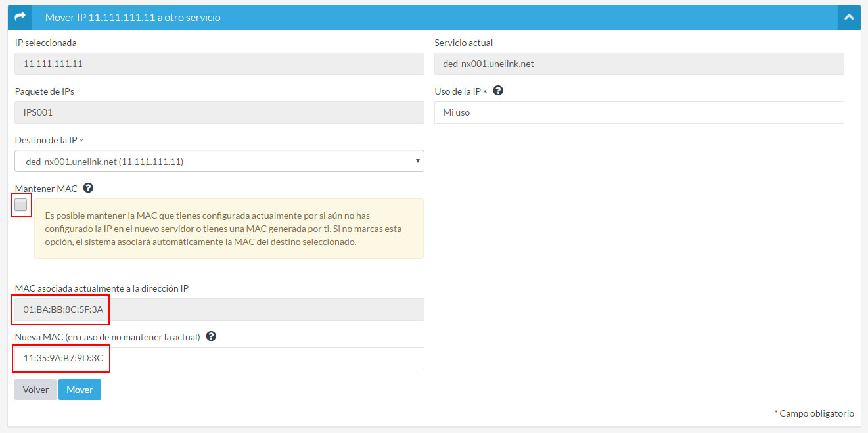Click help icon beside Mantener MAC
The width and height of the screenshot is (868, 433).
[x=88, y=189]
